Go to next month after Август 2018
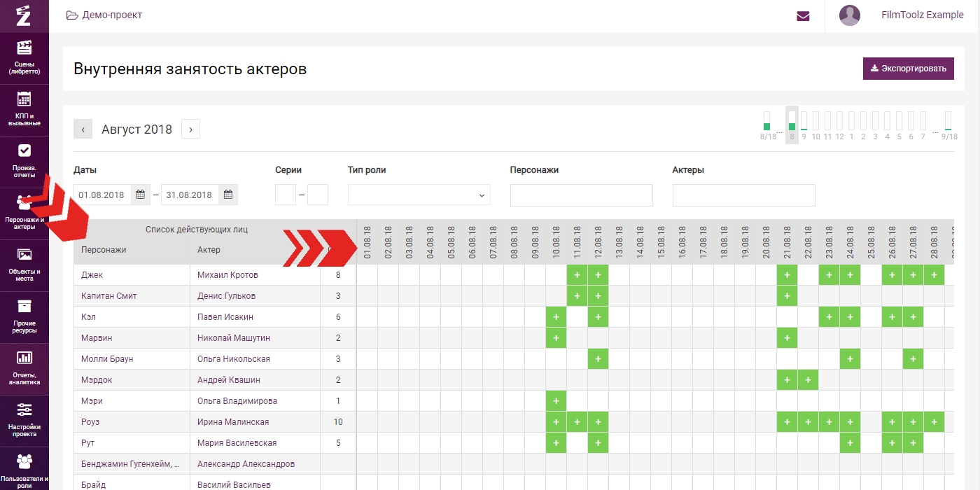This screenshot has height=490, width=980. [190, 129]
